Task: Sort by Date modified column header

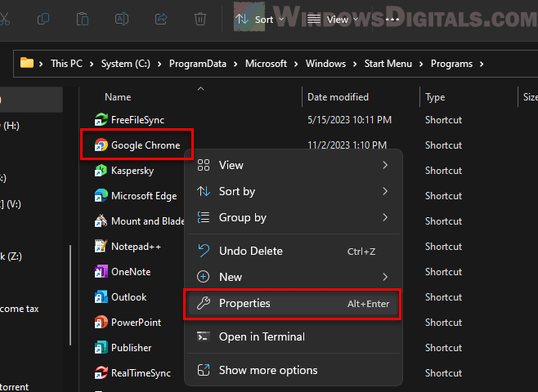Action: click(x=338, y=97)
